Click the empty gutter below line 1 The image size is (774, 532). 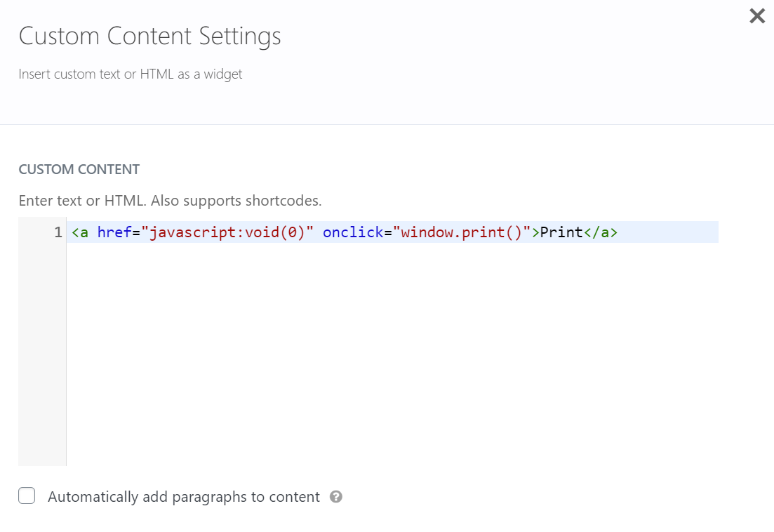42,351
